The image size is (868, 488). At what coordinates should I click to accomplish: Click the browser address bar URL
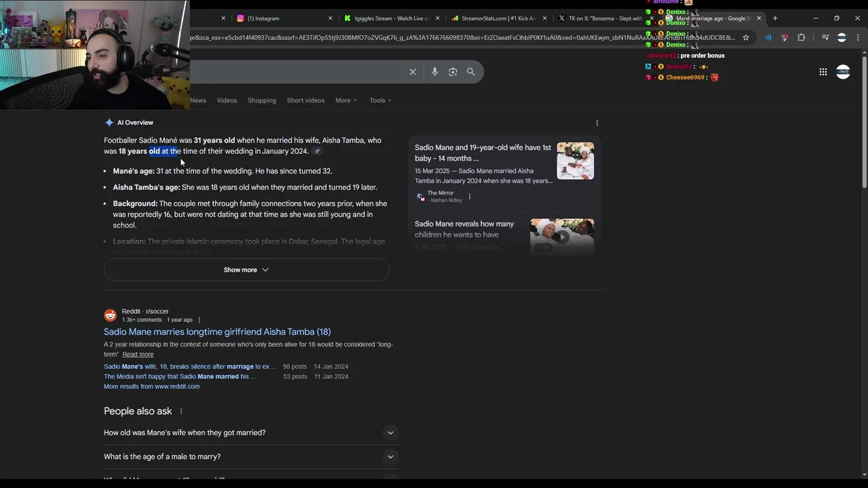[x=461, y=37]
